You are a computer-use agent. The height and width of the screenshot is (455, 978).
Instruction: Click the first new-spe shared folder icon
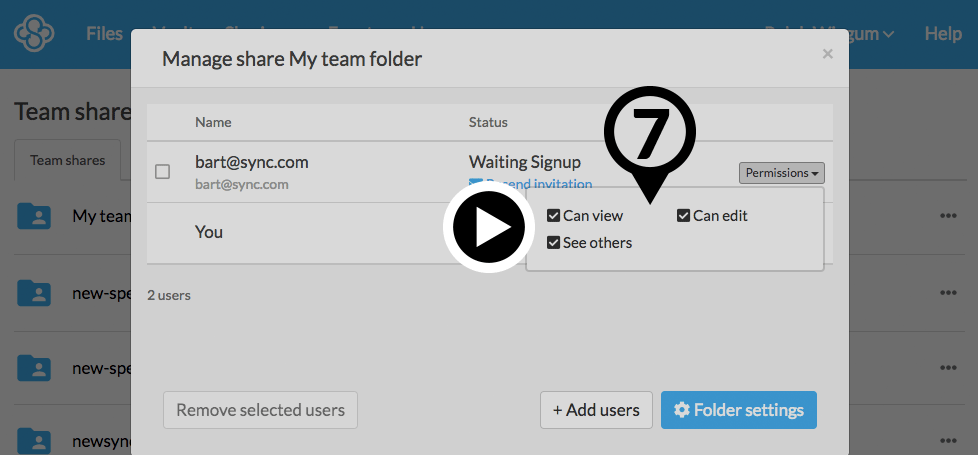pyautogui.click(x=34, y=293)
